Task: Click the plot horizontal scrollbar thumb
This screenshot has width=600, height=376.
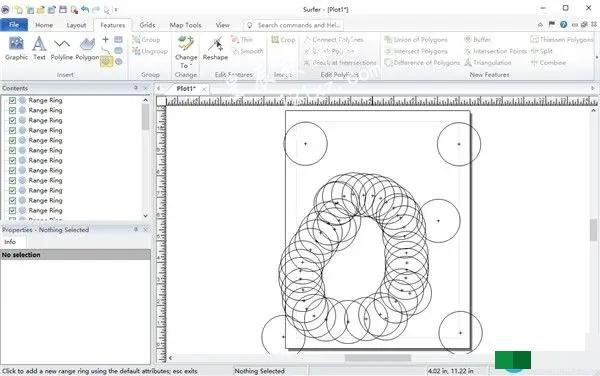Action: click(378, 358)
